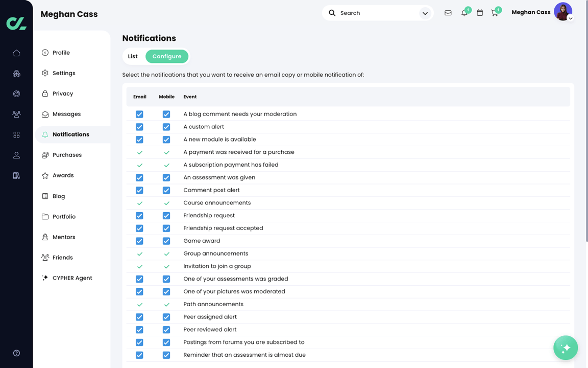Click the Purchases coins icon
This screenshot has width=588, height=368.
point(45,155)
